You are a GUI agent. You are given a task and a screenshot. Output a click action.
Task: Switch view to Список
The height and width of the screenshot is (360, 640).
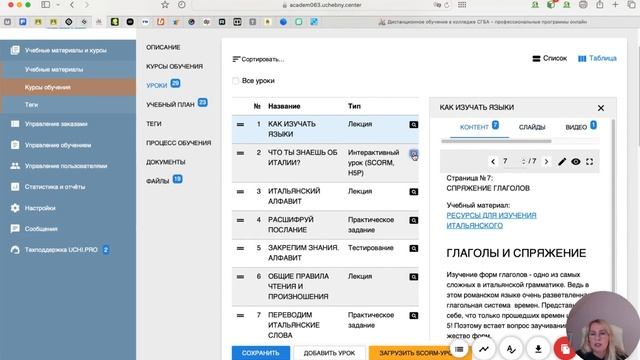coord(550,58)
